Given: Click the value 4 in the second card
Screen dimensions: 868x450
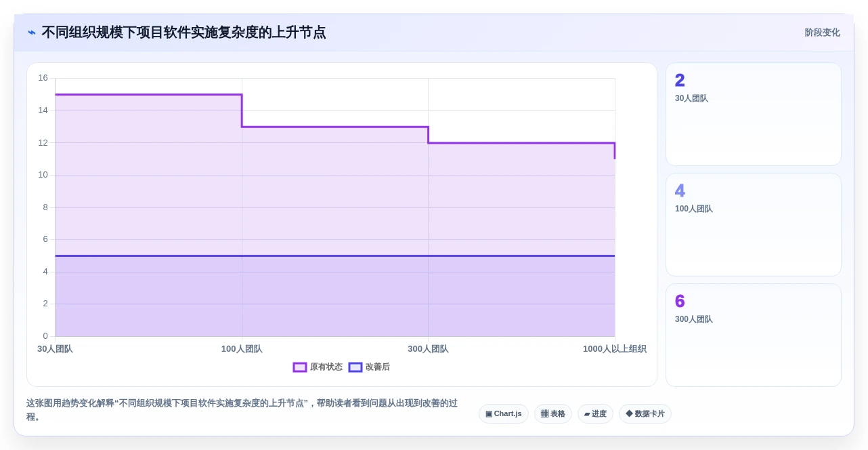Looking at the screenshot, I should 680,191.
